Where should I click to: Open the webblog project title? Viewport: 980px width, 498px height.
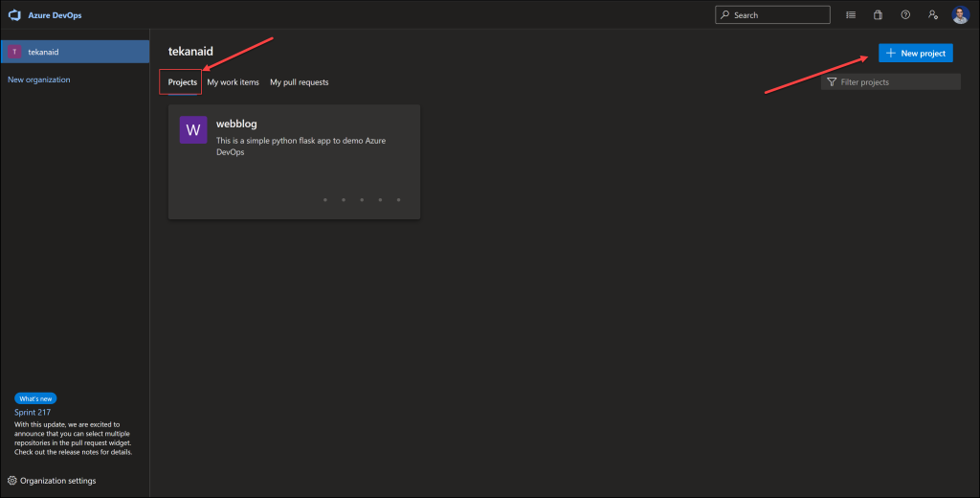pos(236,124)
